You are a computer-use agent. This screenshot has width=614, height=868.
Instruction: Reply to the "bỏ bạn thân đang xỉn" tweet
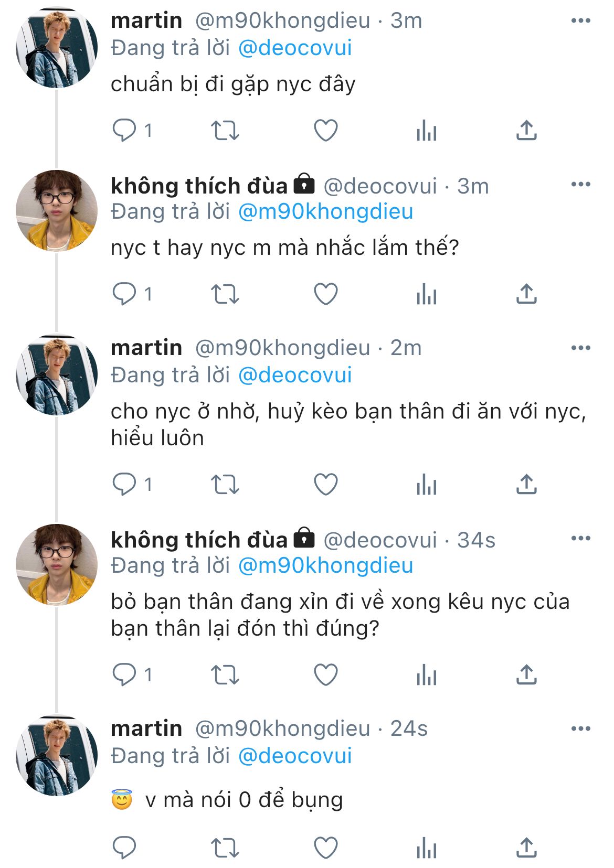(x=124, y=674)
